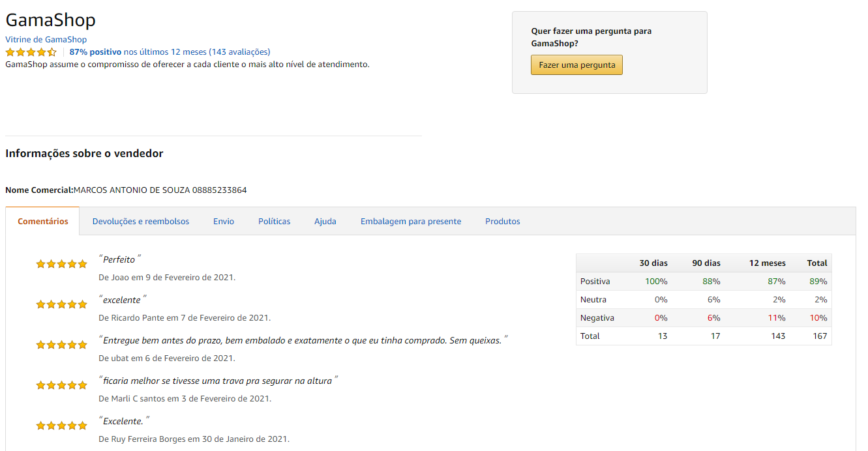Viewport: 868px width, 451px height.
Task: Click the 100% positive value for 30 dias
Action: 656,282
